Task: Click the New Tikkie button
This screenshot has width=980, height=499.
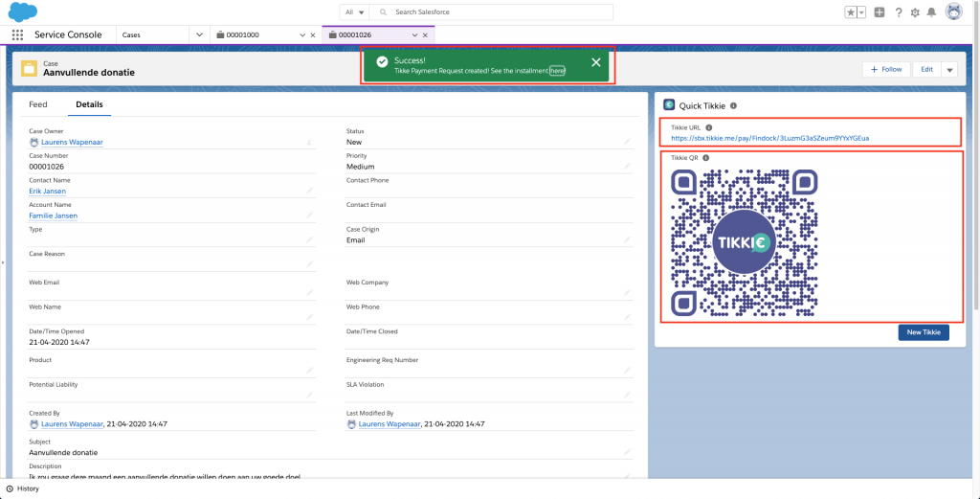Action: click(923, 332)
